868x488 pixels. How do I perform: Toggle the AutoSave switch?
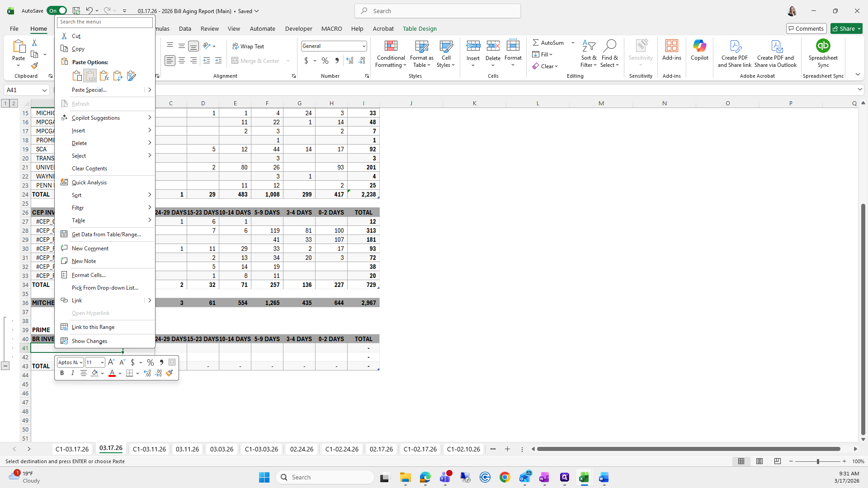(x=57, y=11)
